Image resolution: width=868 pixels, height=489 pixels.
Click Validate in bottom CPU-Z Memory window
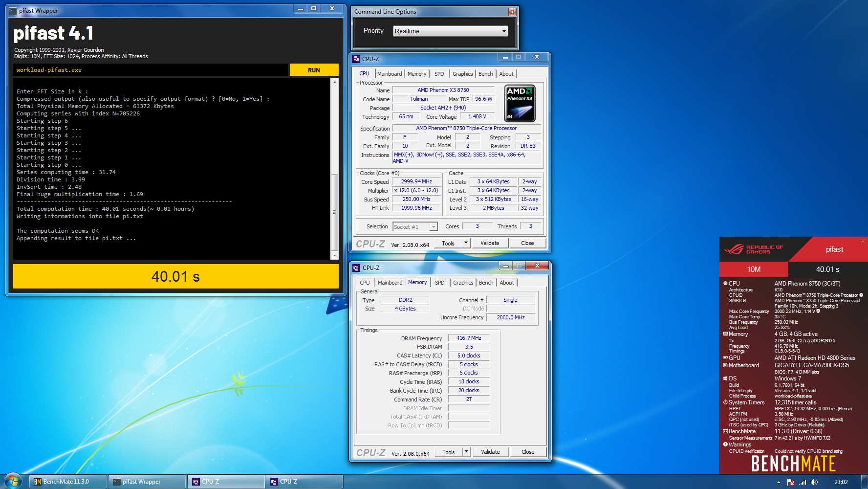tap(490, 452)
